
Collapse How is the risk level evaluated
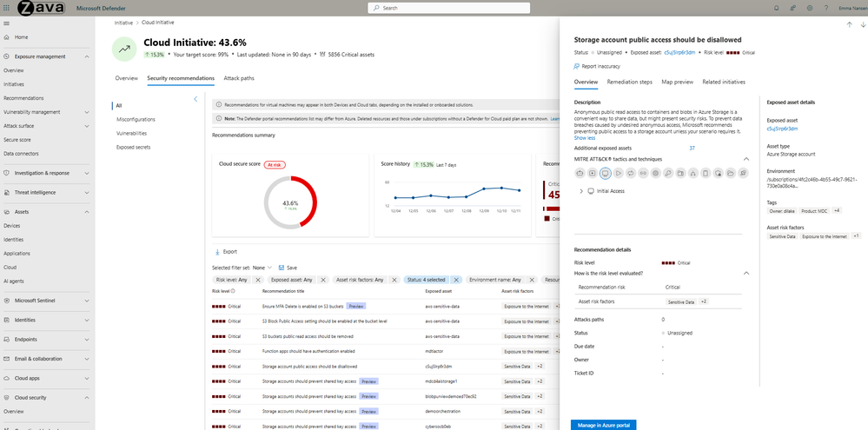point(745,274)
